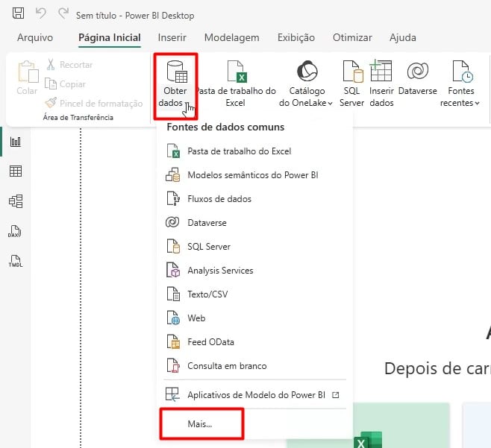
Task: Click external link icon beside Aplicativos de Modelo
Action: coord(335,395)
